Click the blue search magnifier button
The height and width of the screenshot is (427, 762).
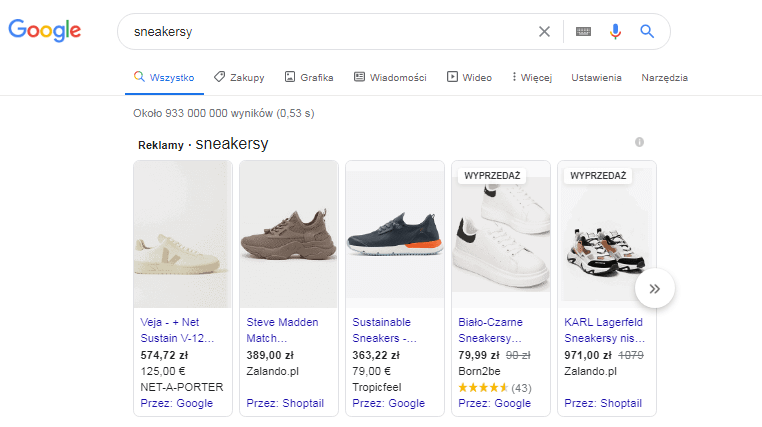click(647, 31)
